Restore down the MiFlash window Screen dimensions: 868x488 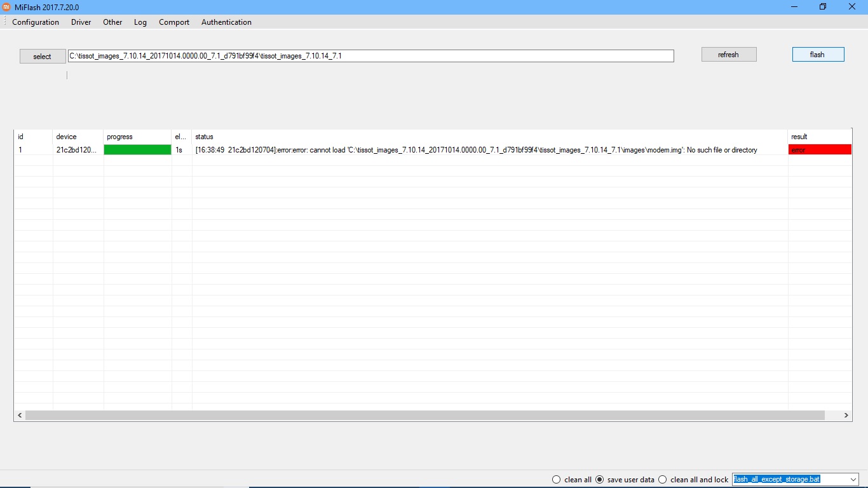click(823, 7)
